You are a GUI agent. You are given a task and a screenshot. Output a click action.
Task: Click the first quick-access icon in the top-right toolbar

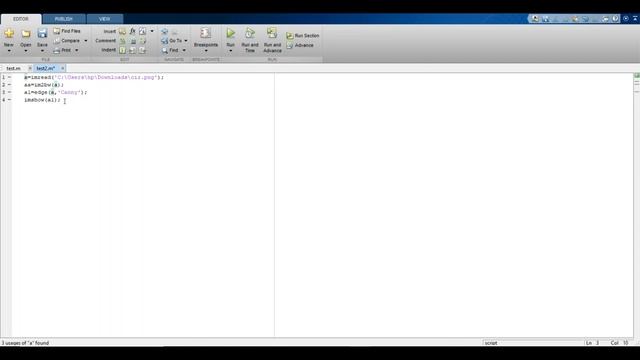coord(535,19)
